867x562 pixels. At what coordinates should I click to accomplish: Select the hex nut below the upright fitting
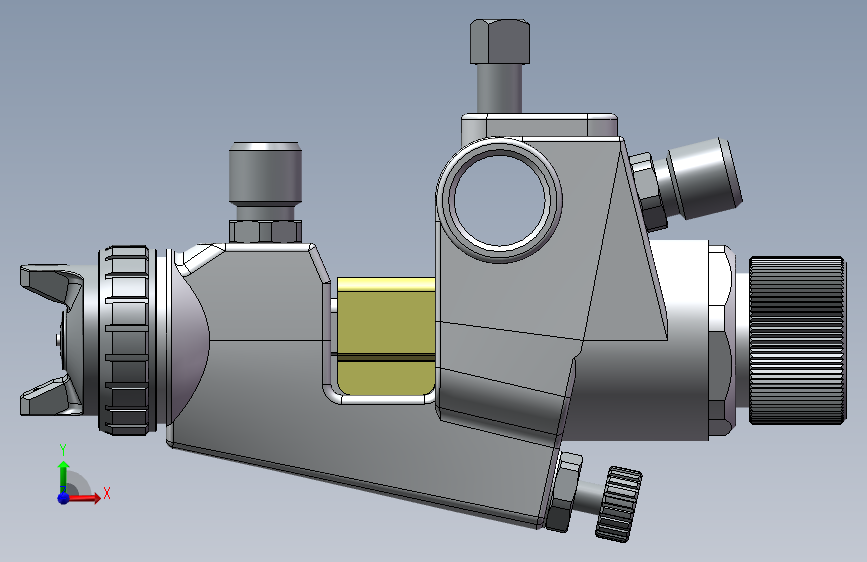(x=265, y=231)
